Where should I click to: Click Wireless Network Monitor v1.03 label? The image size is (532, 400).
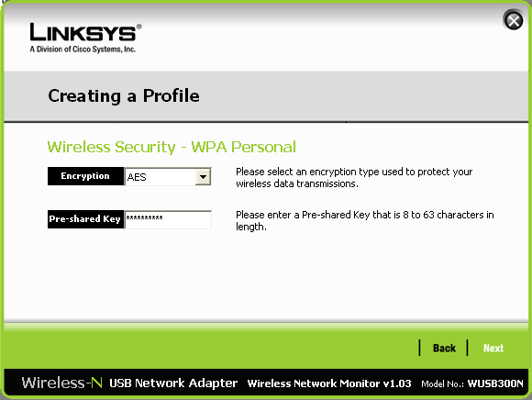click(x=329, y=383)
